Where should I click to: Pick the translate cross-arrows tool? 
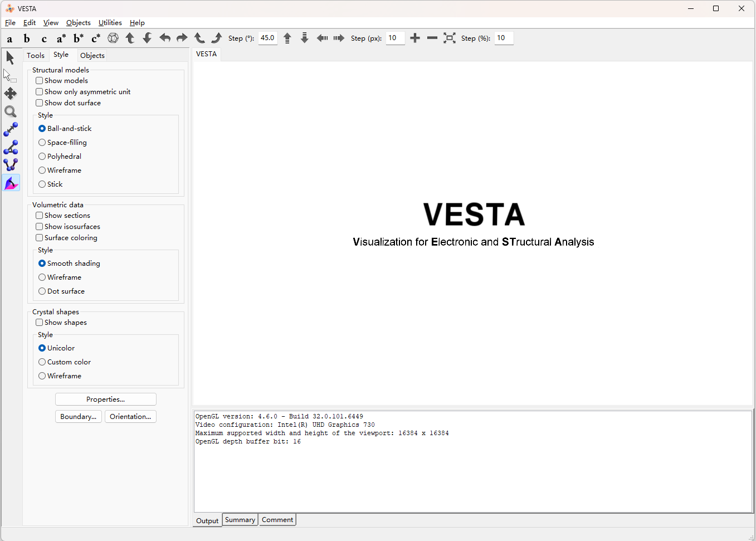click(x=11, y=94)
